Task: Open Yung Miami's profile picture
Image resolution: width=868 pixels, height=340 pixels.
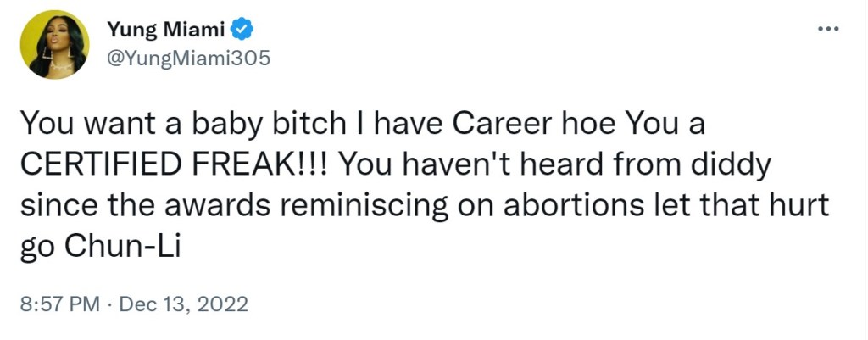Action: 55,45
